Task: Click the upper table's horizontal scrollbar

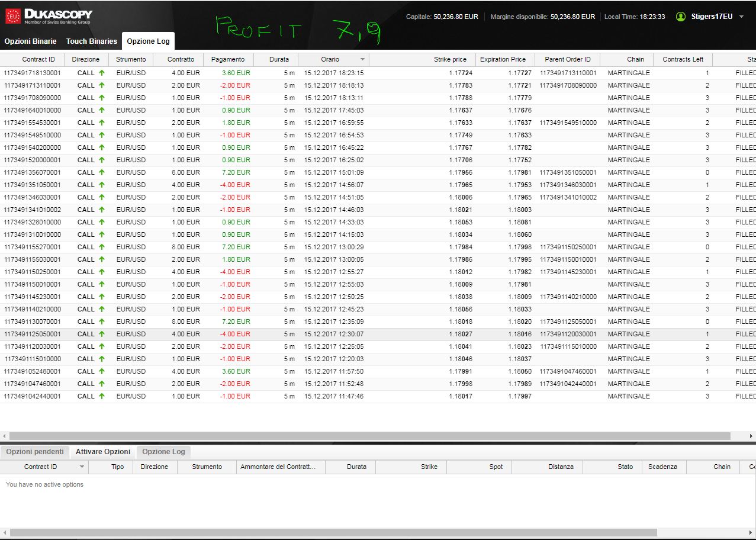Action: tap(378, 436)
